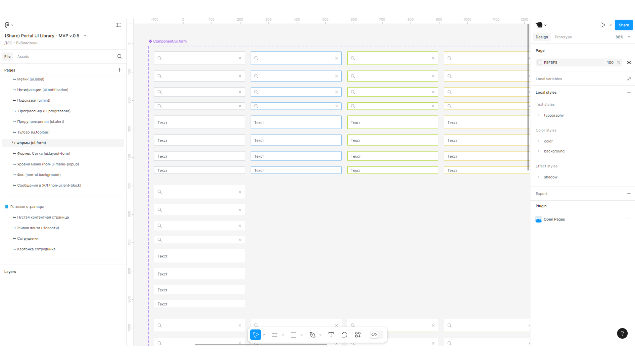635x364 pixels.
Task: Click the horizontal canvas scrollbar
Action: (x=261, y=344)
